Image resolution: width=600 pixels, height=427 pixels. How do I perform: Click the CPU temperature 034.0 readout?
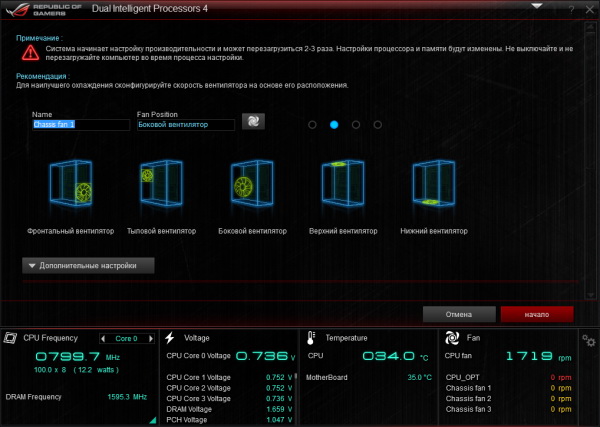click(x=396, y=357)
